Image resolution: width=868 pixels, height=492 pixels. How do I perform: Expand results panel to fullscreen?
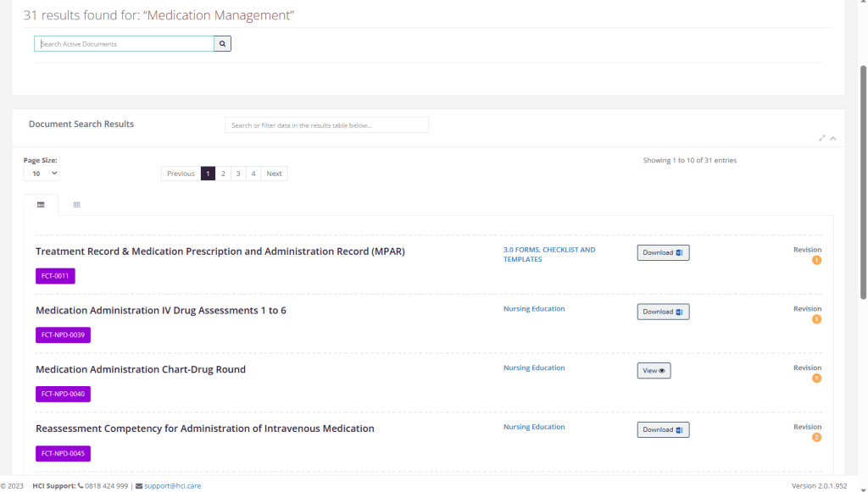pyautogui.click(x=822, y=138)
